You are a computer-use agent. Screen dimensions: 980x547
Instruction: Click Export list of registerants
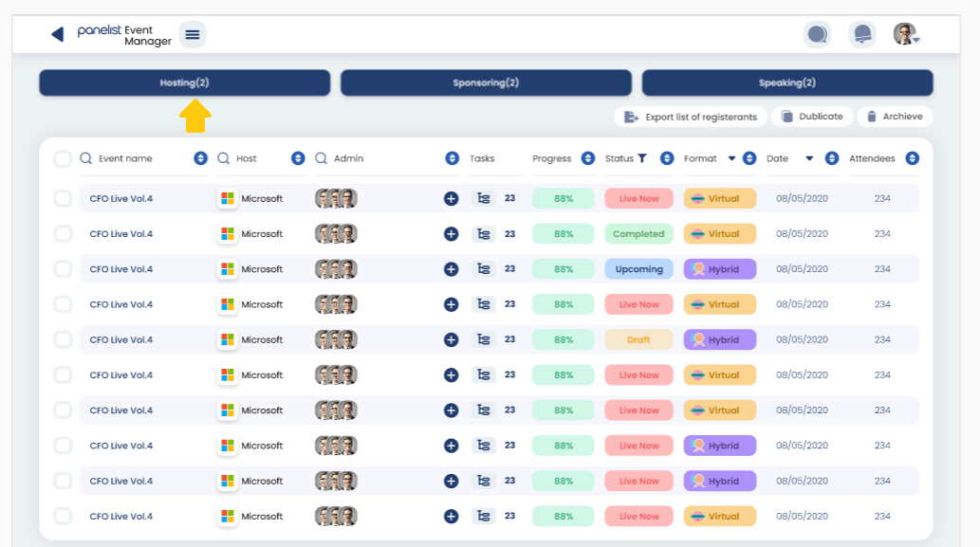pos(691,117)
